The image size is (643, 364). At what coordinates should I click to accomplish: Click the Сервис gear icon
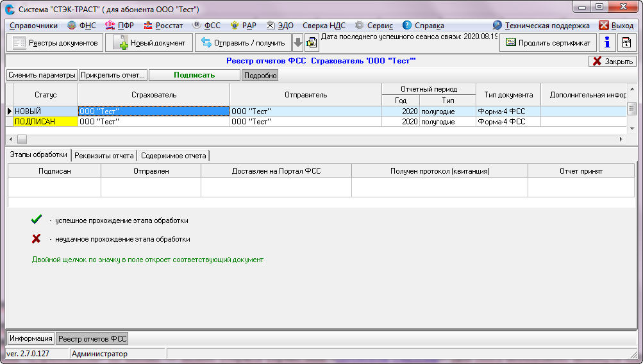point(359,26)
